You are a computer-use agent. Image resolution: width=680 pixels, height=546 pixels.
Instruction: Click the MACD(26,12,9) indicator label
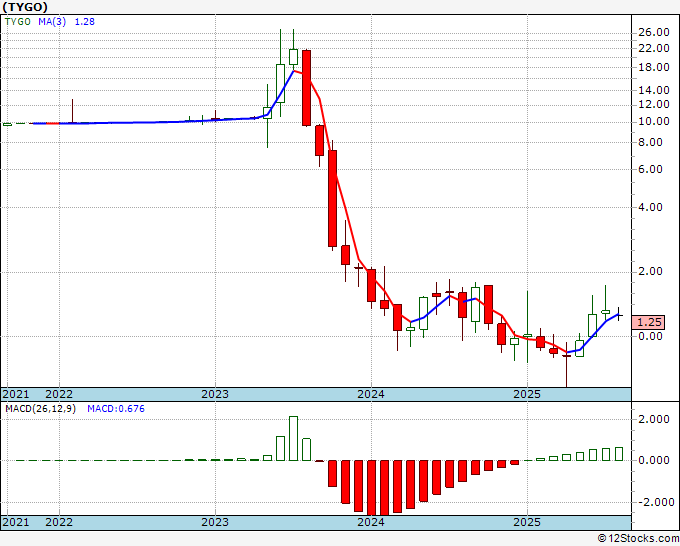40,409
